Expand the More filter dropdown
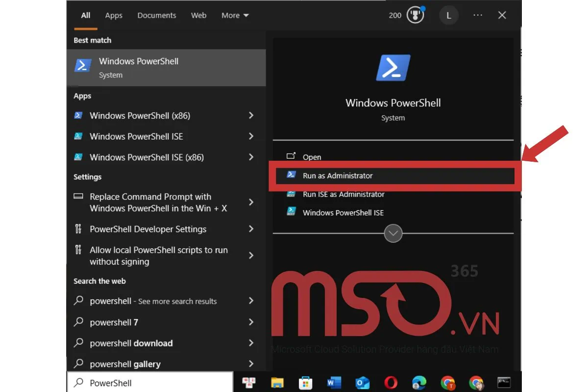The width and height of the screenshot is (588, 392). 235,15
